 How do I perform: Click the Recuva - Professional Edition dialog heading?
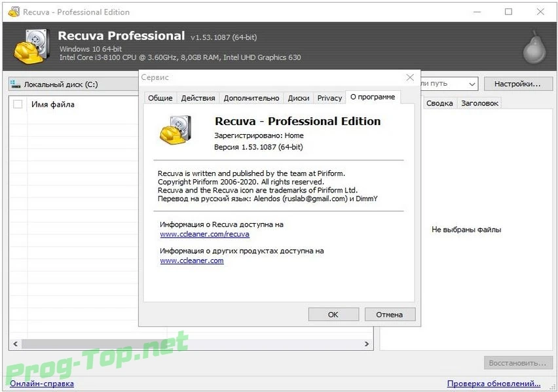click(x=297, y=121)
